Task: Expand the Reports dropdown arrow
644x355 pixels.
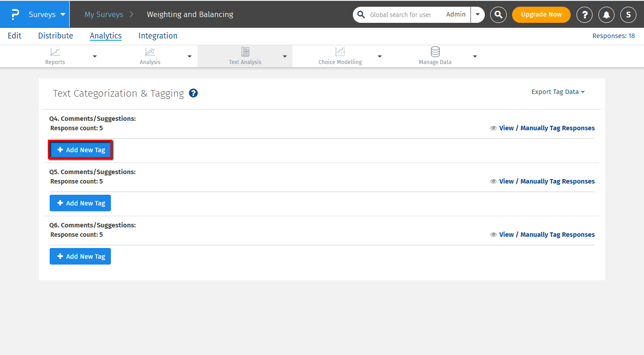Action: click(94, 56)
